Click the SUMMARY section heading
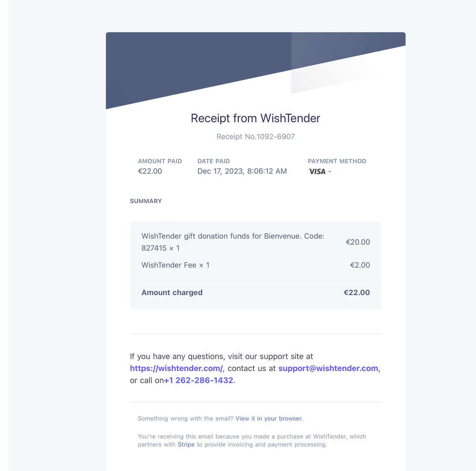This screenshot has height=471, width=476. [146, 201]
